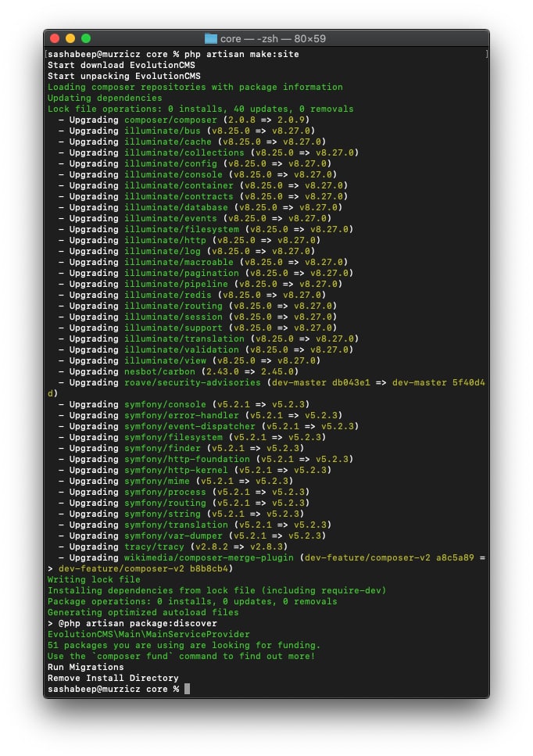
Task: Click the yellow minimize window button
Action: [x=70, y=38]
